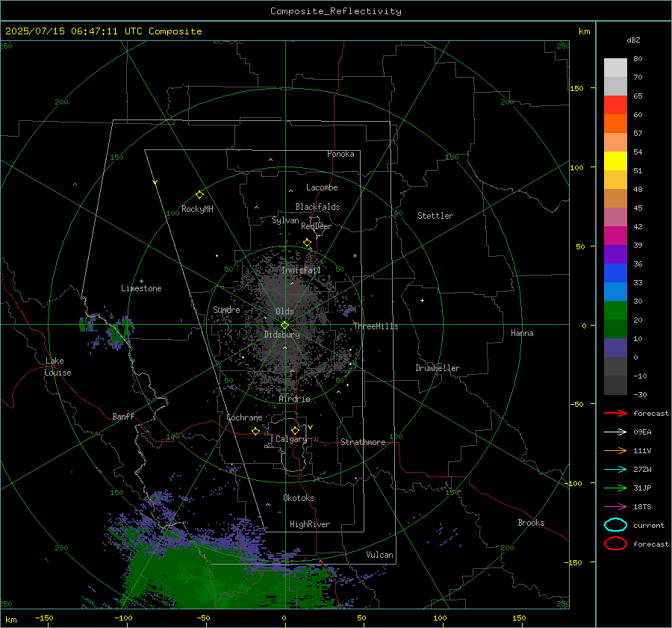
Task: Click the Lacombe town label
Action: coord(322,187)
